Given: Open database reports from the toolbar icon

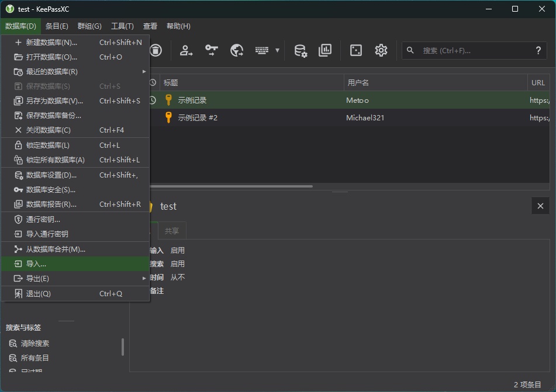Looking at the screenshot, I should (325, 50).
